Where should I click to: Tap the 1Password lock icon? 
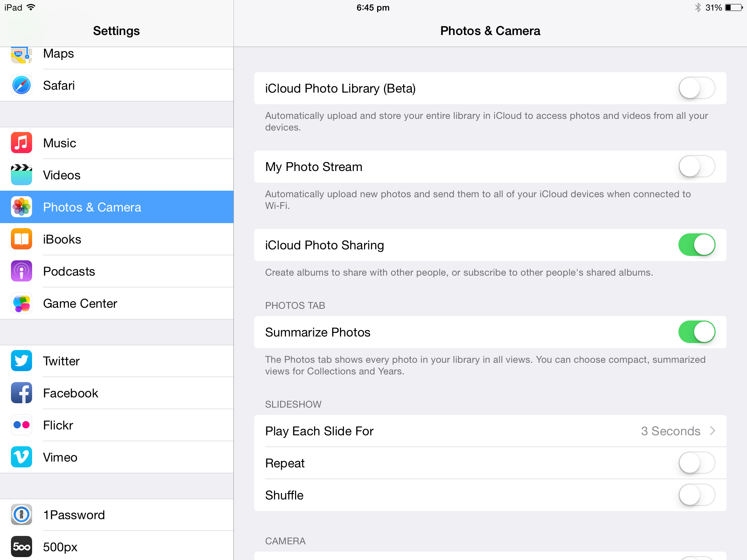[x=22, y=515]
